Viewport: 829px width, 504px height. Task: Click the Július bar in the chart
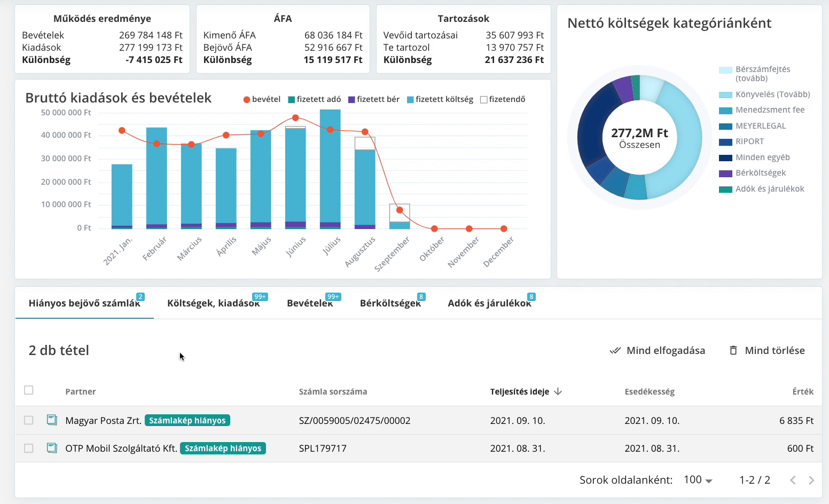tap(330, 169)
